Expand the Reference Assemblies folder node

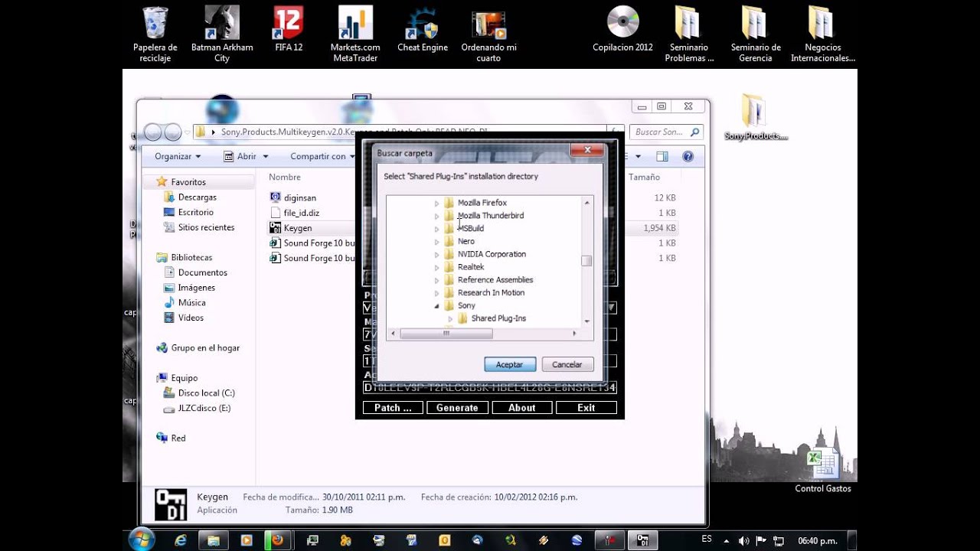click(x=437, y=280)
